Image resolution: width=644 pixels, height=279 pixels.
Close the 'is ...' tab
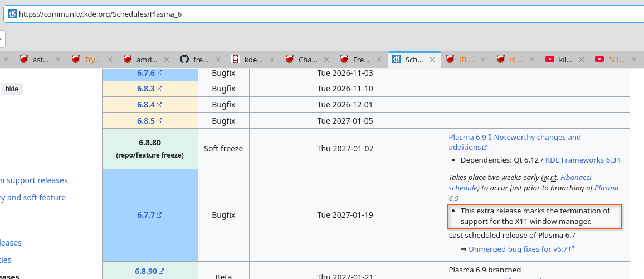[x=532, y=60]
